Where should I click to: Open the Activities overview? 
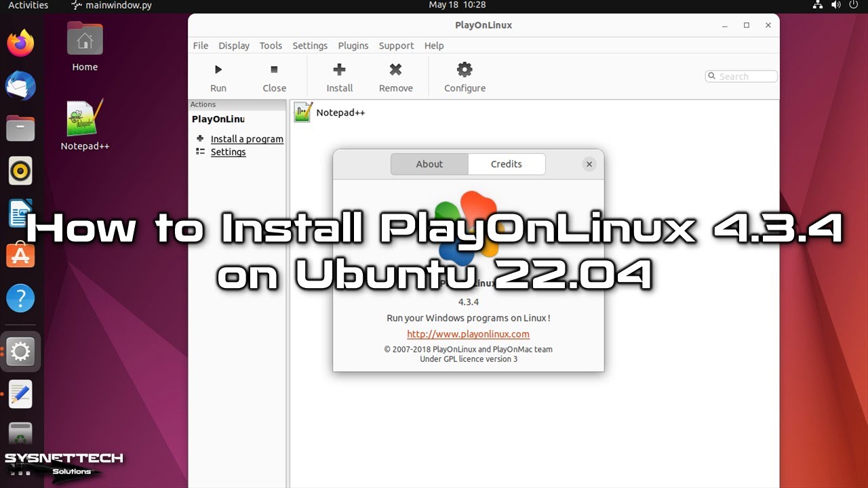pyautogui.click(x=28, y=5)
